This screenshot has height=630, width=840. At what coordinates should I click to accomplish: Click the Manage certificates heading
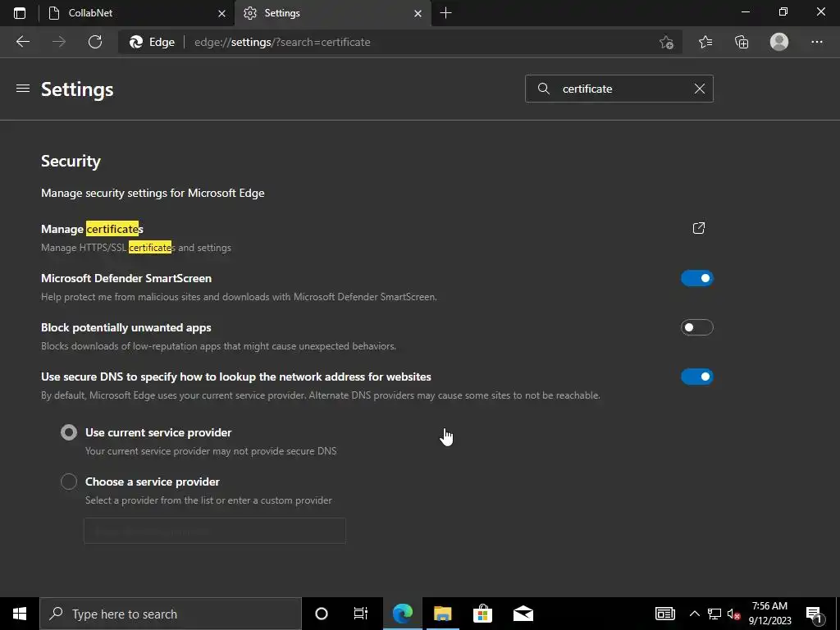click(x=92, y=230)
